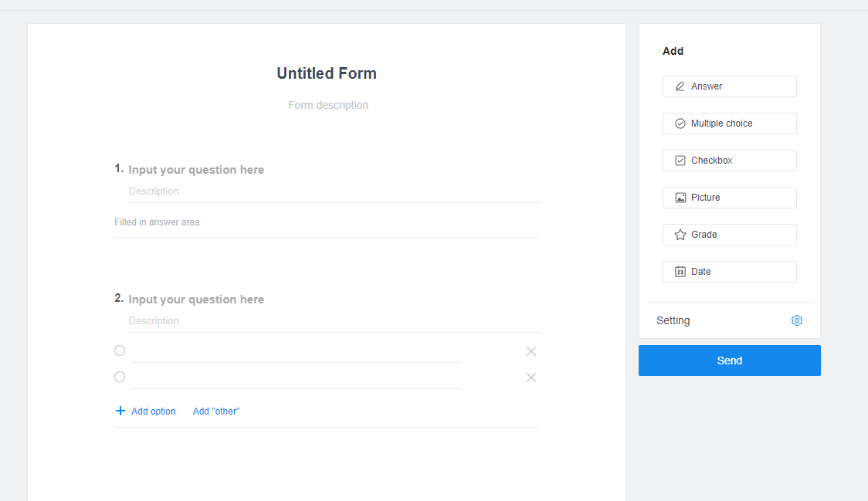The image size is (868, 501).
Task: Click the Multiple choice icon in Add panel
Action: [680, 123]
